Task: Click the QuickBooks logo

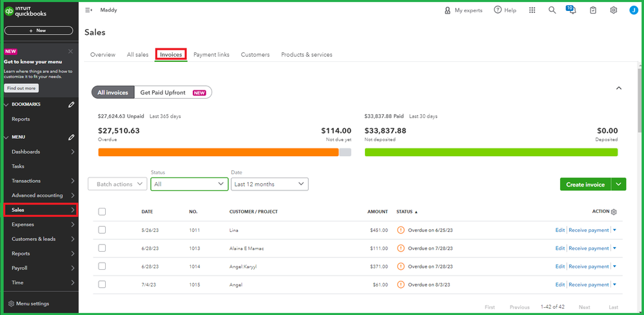Action: (26, 12)
